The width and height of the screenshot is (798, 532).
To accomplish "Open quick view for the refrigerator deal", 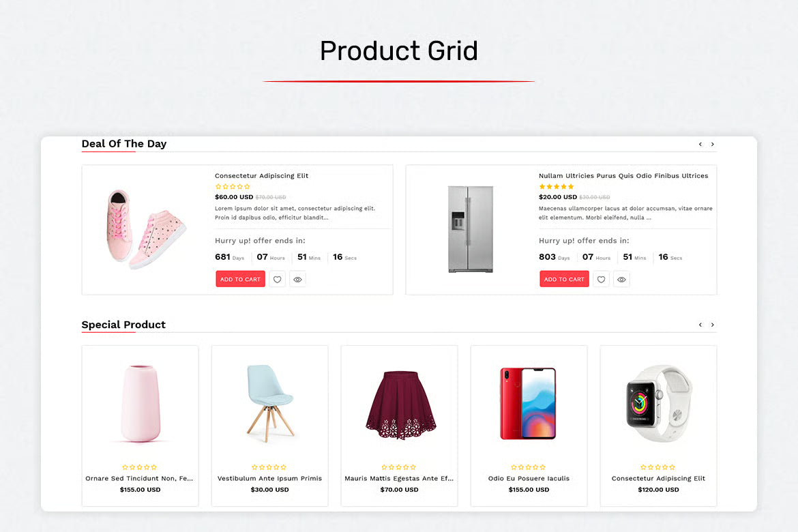I will click(621, 279).
